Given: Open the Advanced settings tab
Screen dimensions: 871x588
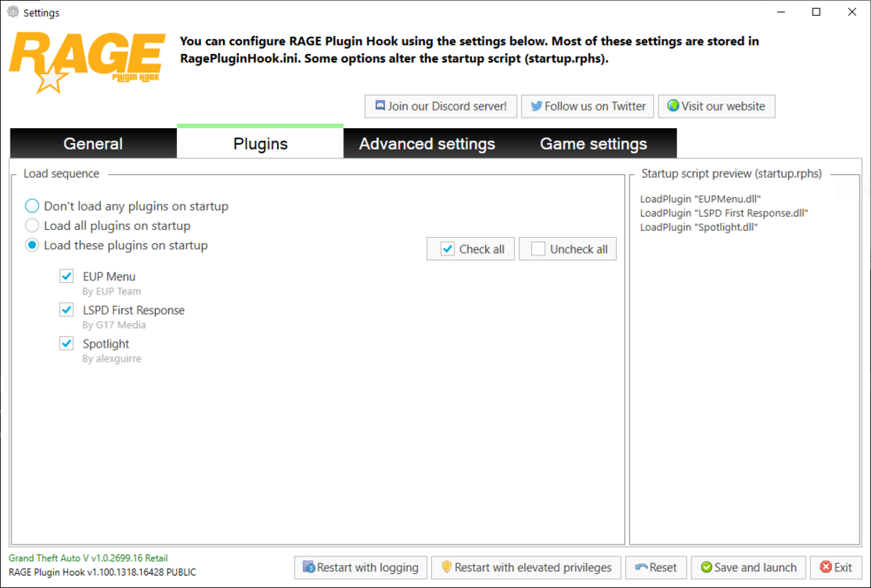Looking at the screenshot, I should [427, 144].
